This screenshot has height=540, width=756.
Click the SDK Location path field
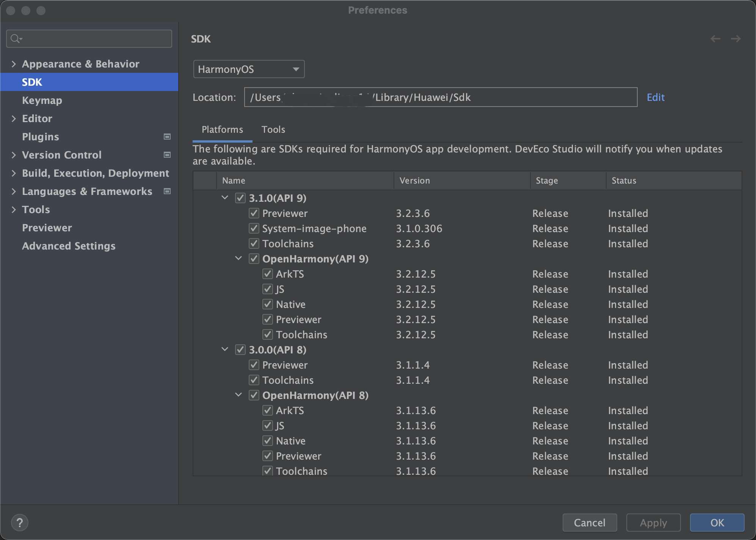coord(441,97)
